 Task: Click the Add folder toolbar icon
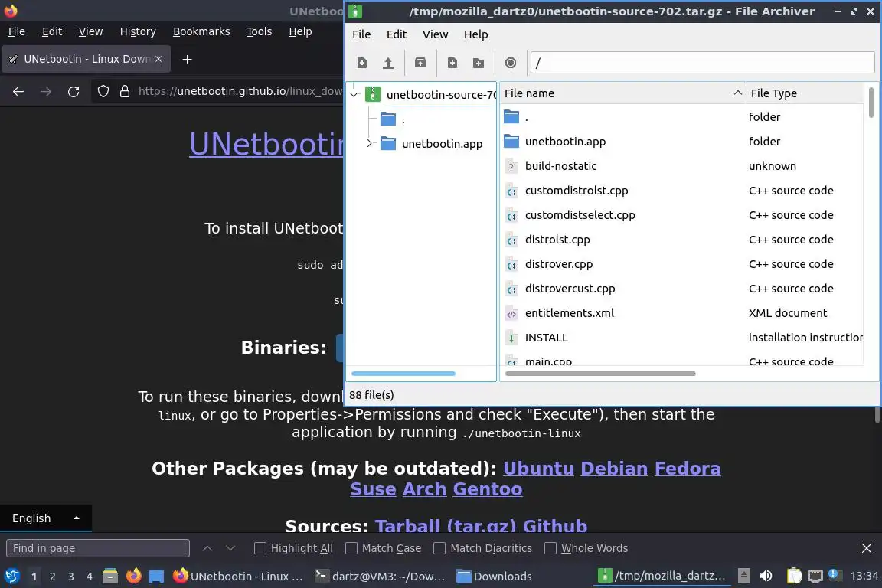478,63
